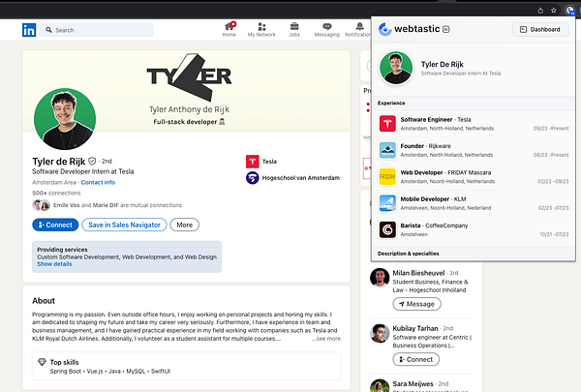Click the Connect button for Tyler de Rijk
The width and height of the screenshot is (581, 392).
55,225
